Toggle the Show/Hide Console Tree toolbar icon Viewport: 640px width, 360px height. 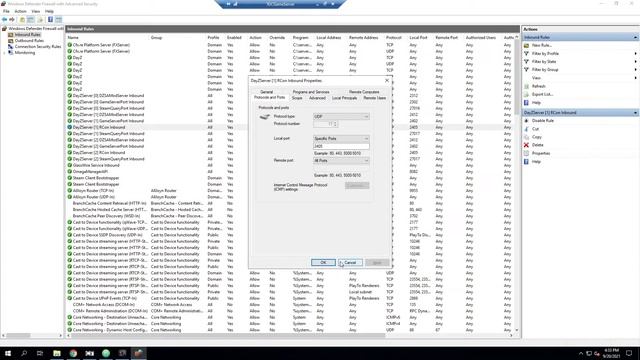(x=31, y=20)
